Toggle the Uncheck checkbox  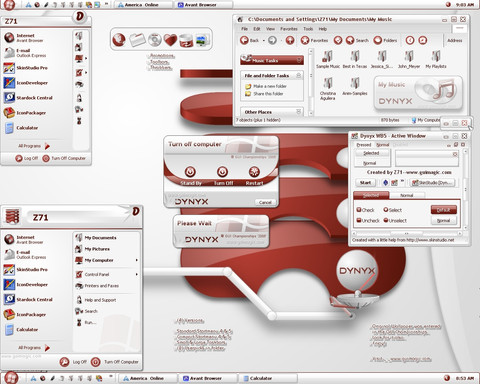coord(359,220)
